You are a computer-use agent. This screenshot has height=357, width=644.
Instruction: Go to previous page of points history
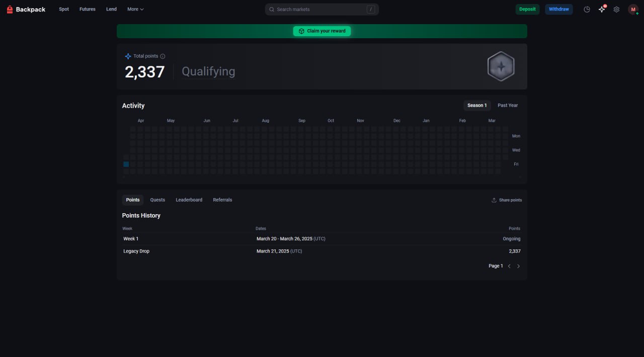509,266
